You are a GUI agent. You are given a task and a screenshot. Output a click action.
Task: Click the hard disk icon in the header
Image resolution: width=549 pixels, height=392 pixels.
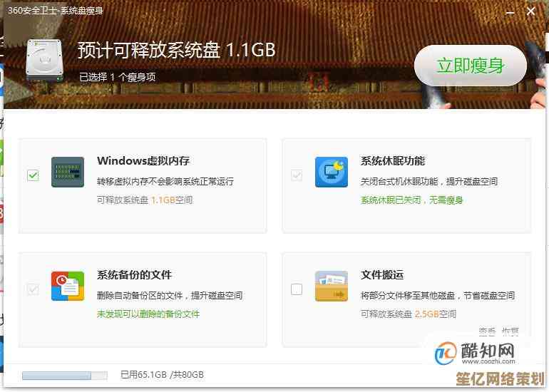[43, 59]
